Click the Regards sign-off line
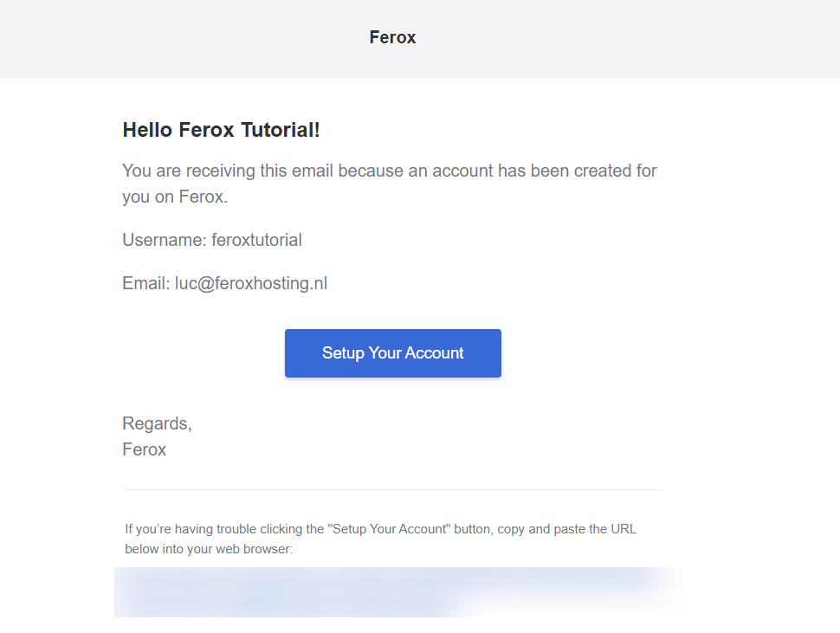The image size is (840, 633). [x=157, y=423]
